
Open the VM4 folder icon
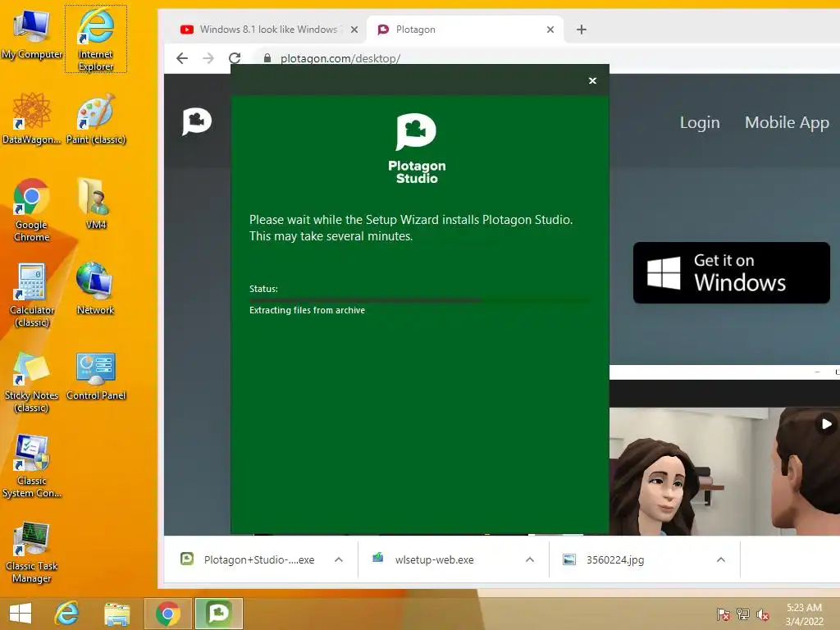[96, 204]
